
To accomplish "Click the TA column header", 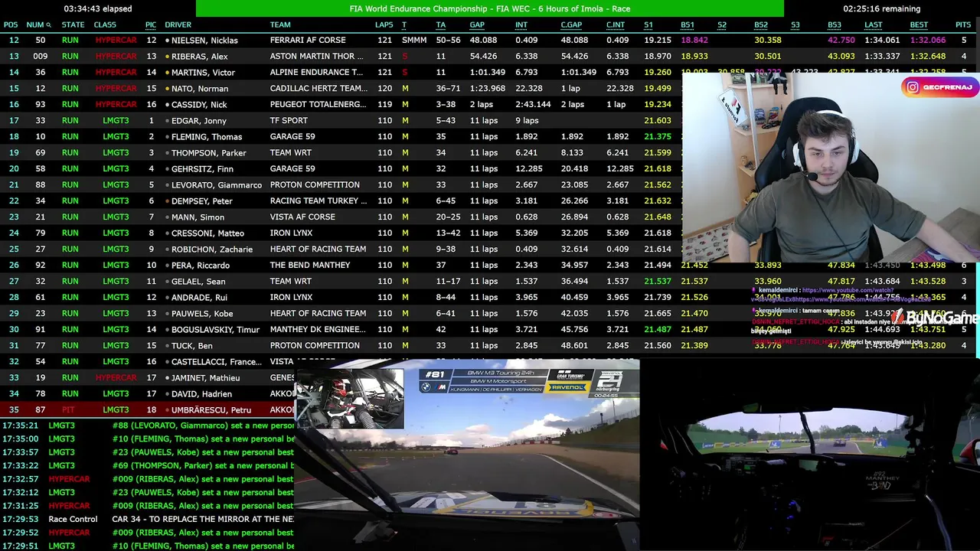I will [x=441, y=25].
